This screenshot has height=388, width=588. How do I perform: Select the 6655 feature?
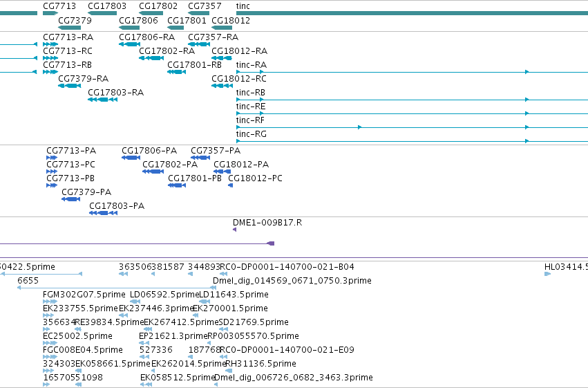coord(117,288)
